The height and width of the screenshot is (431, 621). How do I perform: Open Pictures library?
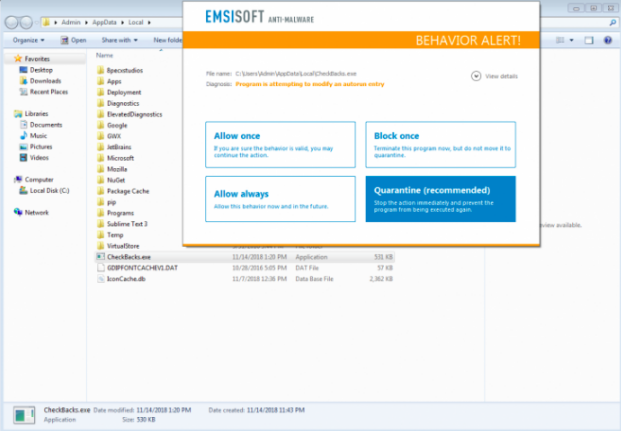tap(41, 147)
